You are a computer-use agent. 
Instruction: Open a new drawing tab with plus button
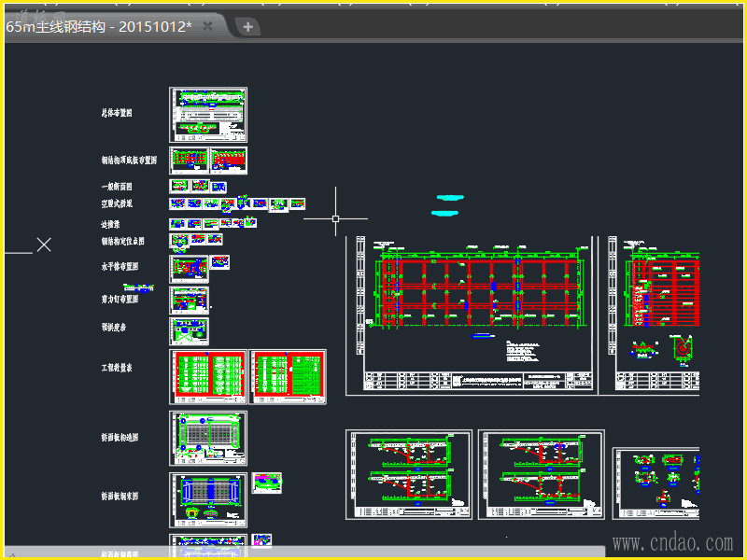click(247, 26)
